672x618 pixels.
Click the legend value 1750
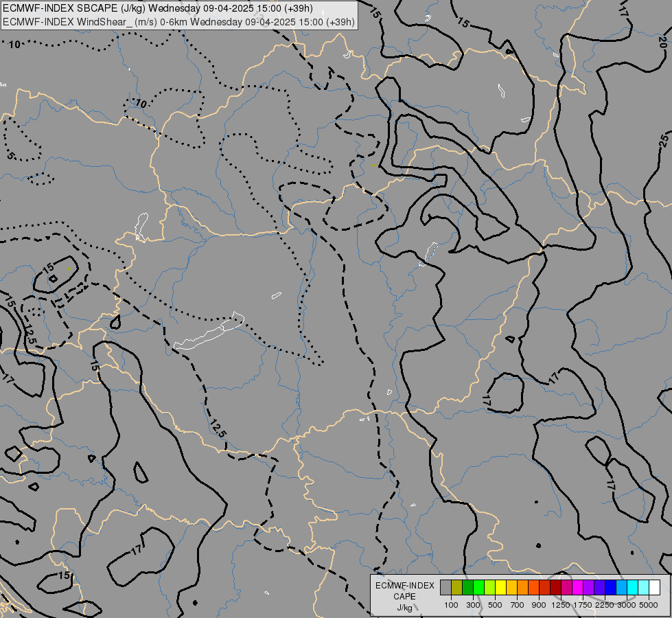coord(583,605)
